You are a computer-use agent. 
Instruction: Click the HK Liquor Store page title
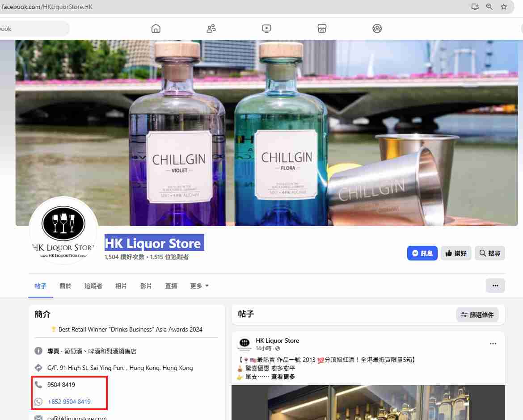point(153,244)
